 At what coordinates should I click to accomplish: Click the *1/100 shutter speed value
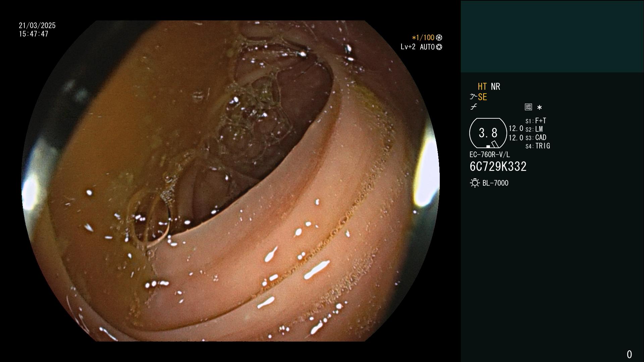(423, 38)
